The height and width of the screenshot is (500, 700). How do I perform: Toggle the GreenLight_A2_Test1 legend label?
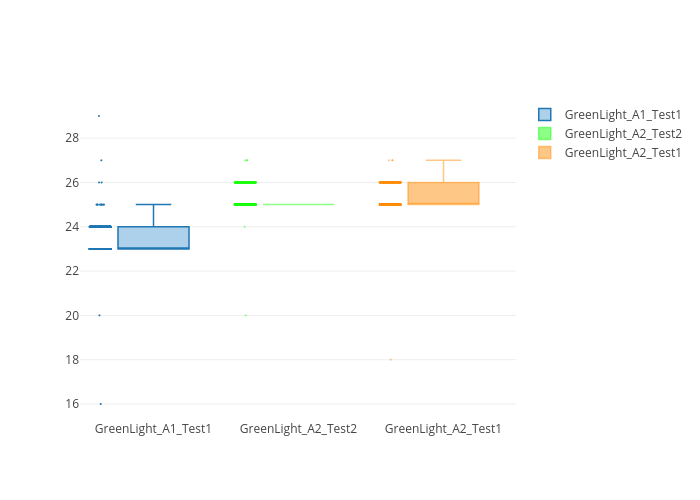point(622,153)
